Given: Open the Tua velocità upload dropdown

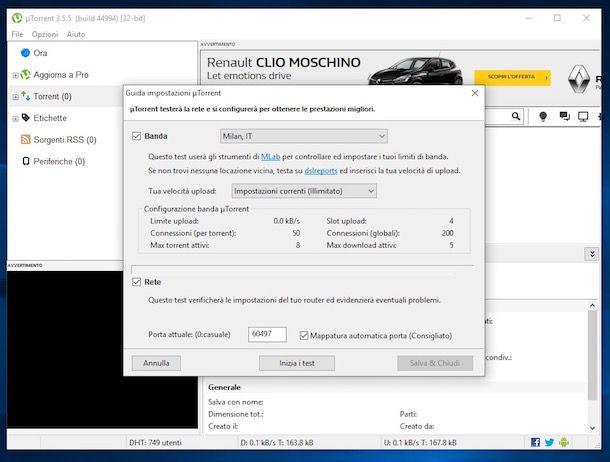Looking at the screenshot, I should (304, 191).
